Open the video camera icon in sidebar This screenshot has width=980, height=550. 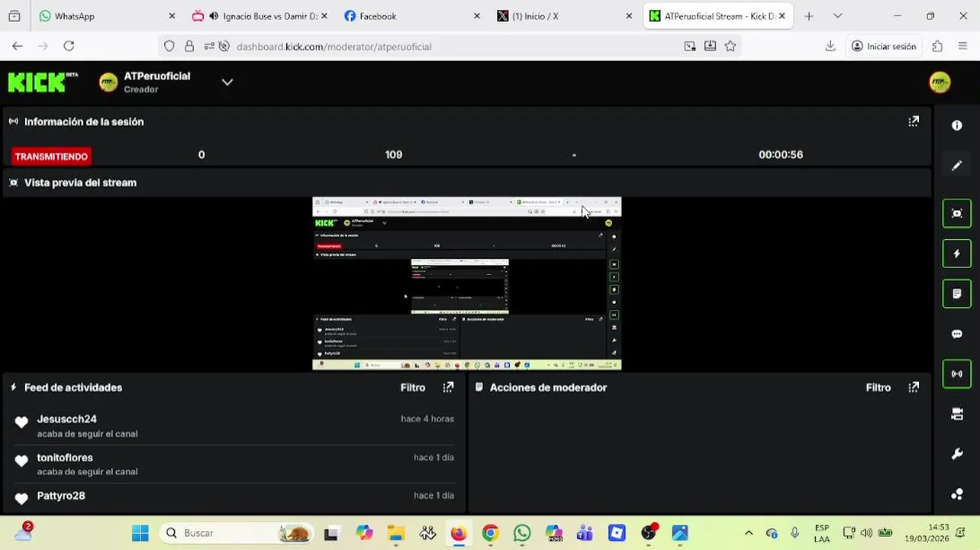click(x=957, y=414)
